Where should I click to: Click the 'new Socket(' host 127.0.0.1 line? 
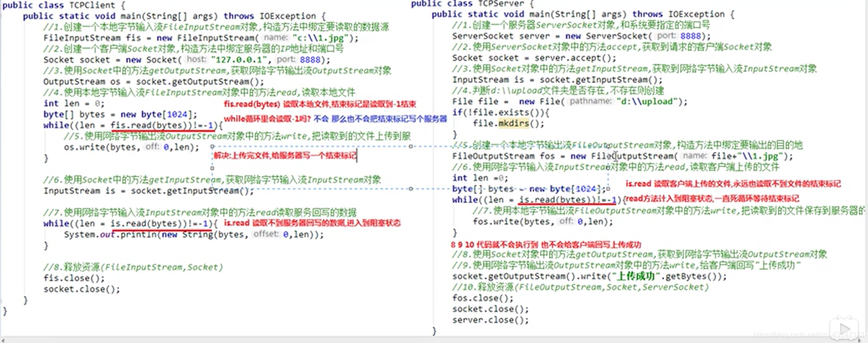[186, 60]
